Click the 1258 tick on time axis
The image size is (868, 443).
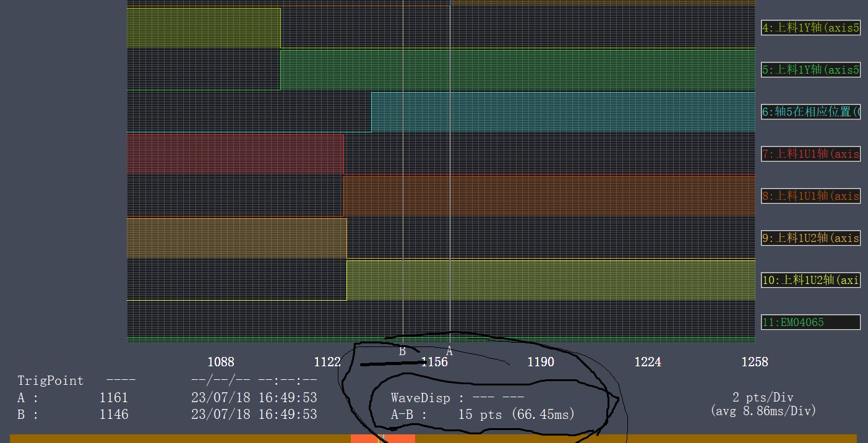pyautogui.click(x=754, y=362)
